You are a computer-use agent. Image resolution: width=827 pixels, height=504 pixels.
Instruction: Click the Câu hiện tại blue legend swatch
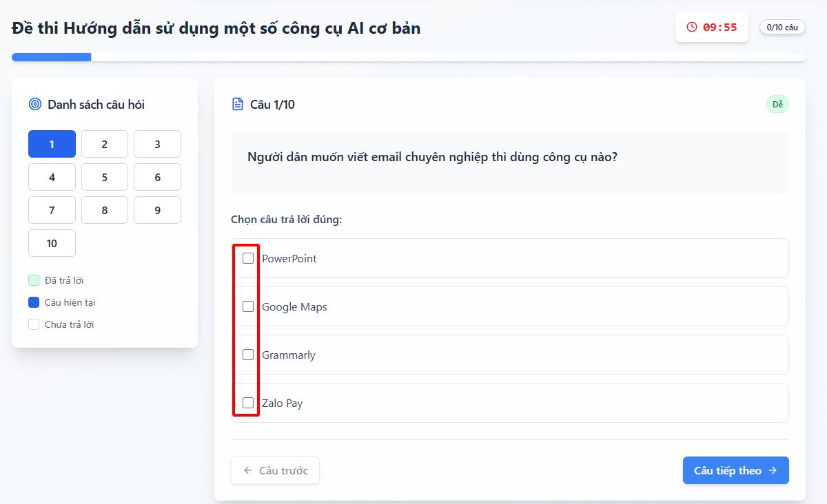click(x=34, y=302)
